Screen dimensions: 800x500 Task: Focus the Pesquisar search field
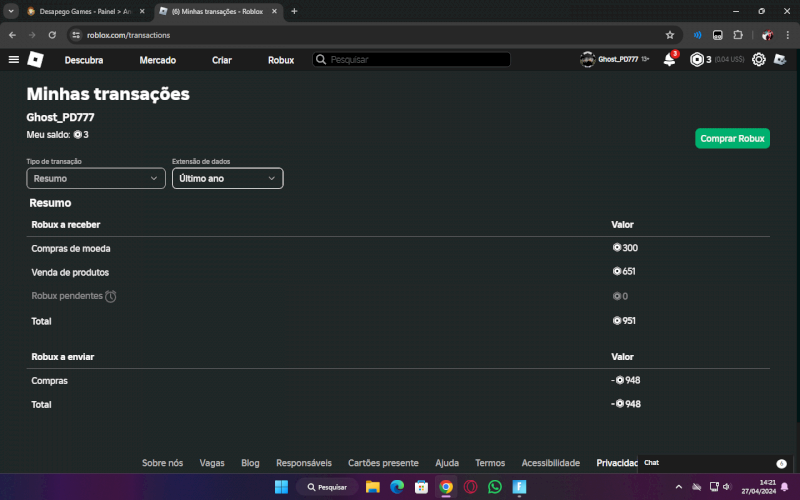coord(411,60)
